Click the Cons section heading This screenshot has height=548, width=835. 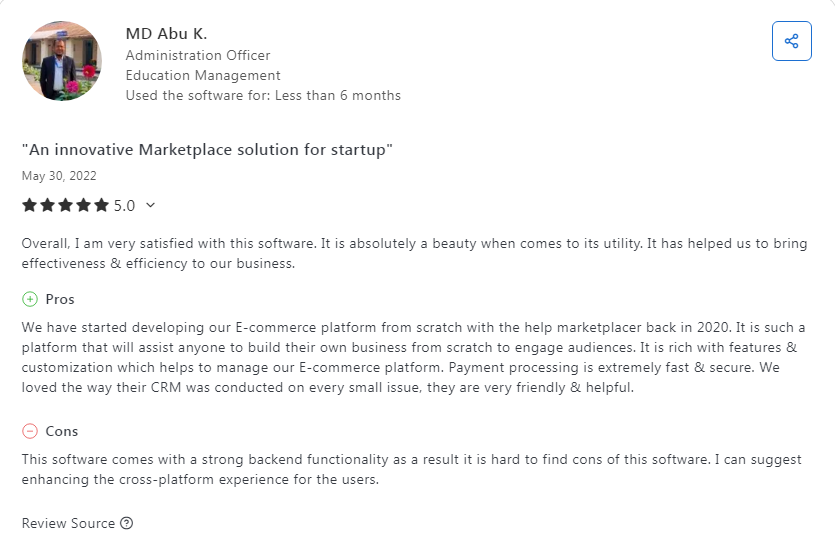(x=62, y=431)
